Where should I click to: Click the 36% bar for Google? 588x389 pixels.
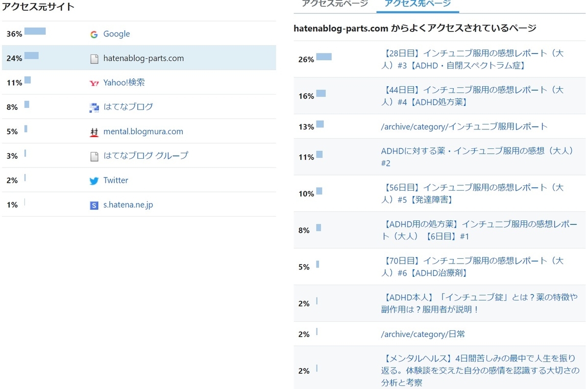click(x=35, y=31)
